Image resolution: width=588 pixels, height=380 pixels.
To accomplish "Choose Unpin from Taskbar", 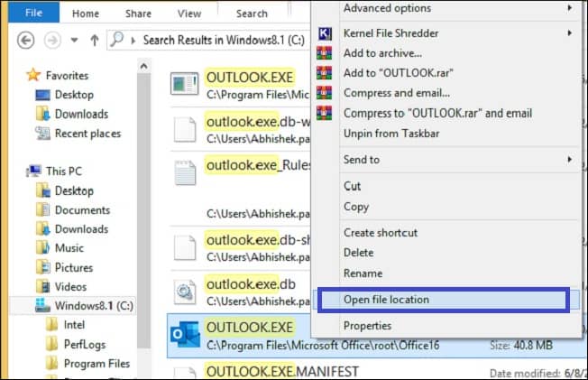I will click(x=391, y=134).
